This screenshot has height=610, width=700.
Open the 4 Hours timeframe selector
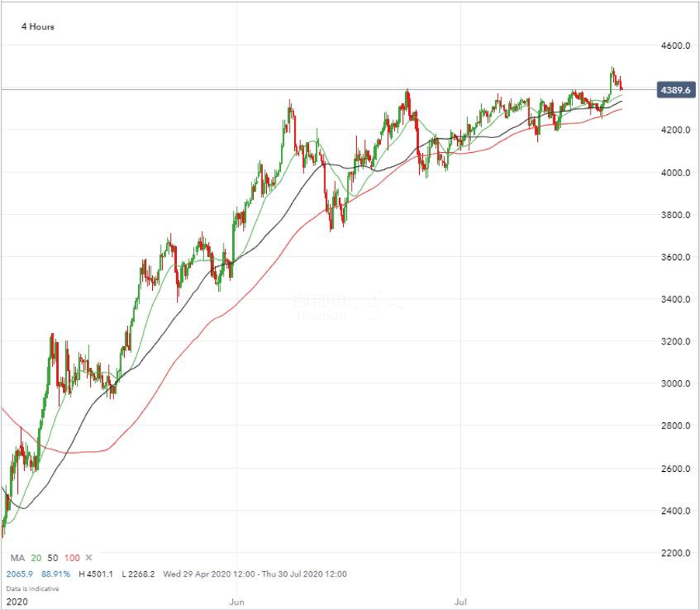coord(37,26)
